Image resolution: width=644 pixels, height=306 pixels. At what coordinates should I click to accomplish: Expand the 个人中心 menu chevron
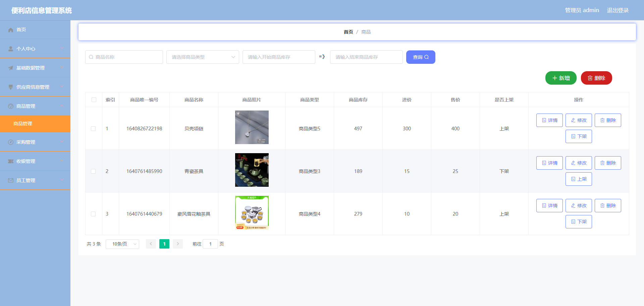(x=62, y=48)
